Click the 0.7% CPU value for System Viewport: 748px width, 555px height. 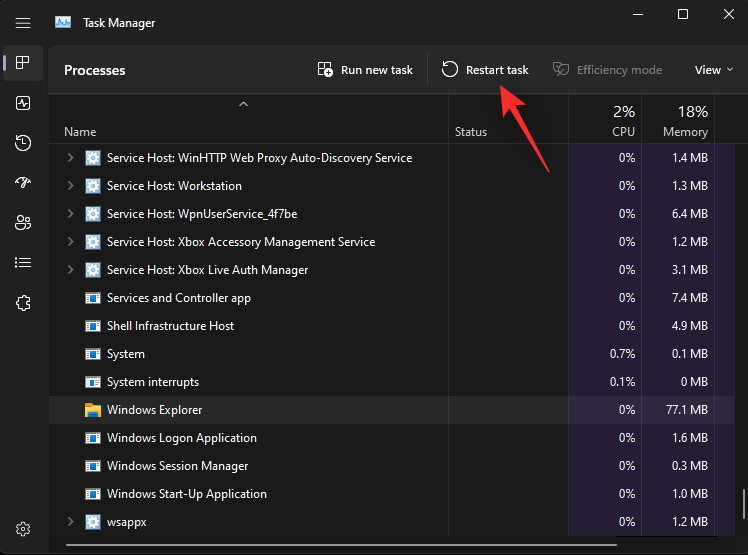(623, 354)
